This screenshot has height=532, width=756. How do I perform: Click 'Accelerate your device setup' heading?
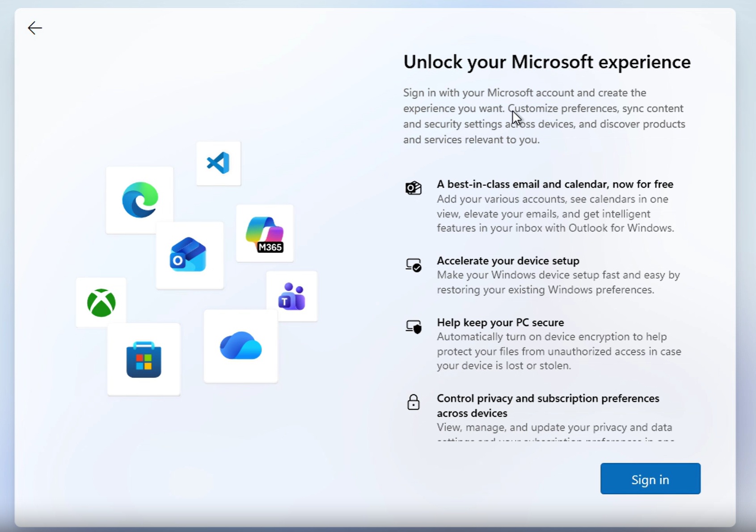pyautogui.click(x=508, y=260)
